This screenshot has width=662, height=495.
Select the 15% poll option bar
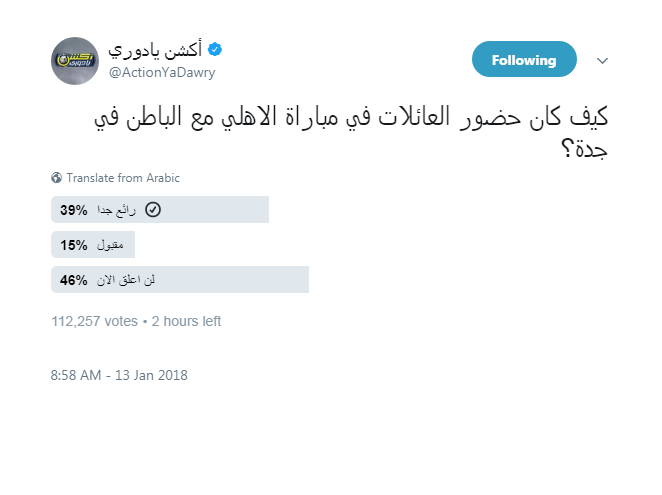(x=93, y=245)
